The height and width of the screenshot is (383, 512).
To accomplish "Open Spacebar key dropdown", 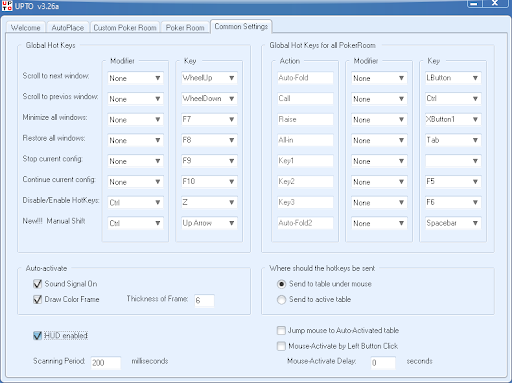I will [x=453, y=223].
